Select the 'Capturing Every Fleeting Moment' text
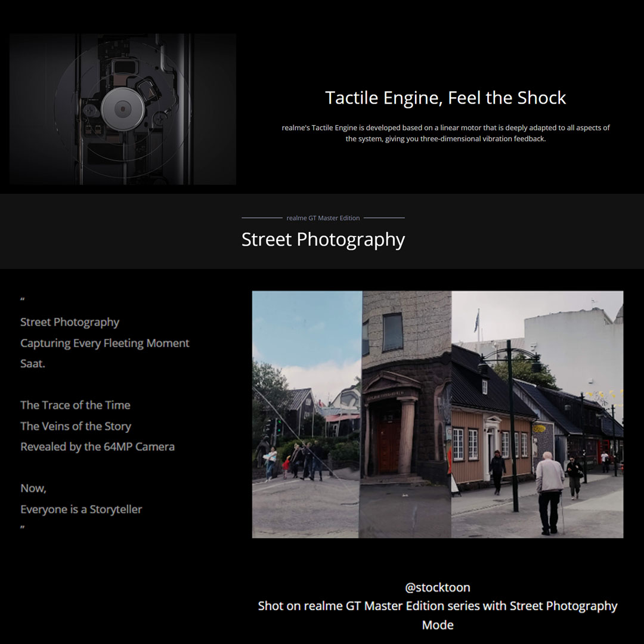The width and height of the screenshot is (644, 644). tap(105, 343)
